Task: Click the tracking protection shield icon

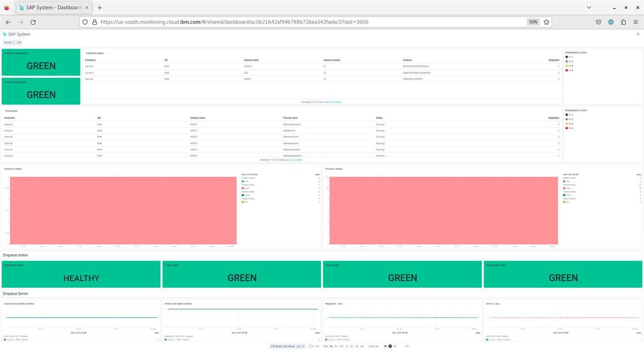Action: 84,22
